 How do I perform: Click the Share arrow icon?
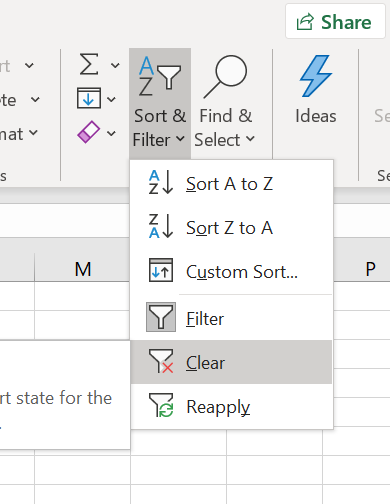click(305, 22)
